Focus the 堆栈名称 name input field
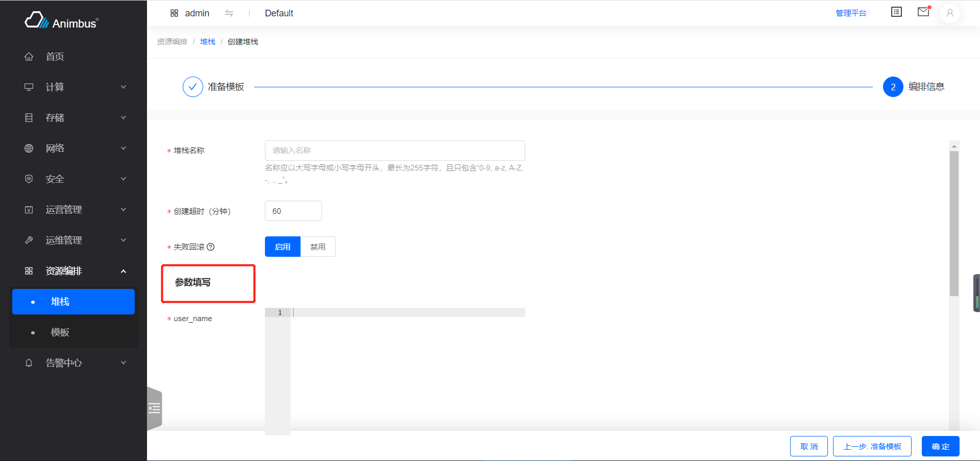Viewport: 980px width, 461px height. 395,151
